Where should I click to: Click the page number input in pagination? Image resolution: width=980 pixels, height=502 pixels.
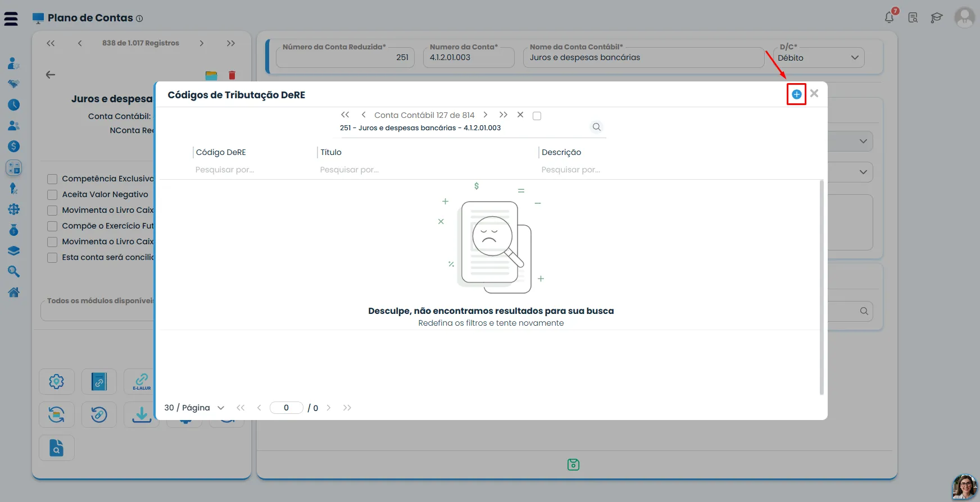(287, 408)
